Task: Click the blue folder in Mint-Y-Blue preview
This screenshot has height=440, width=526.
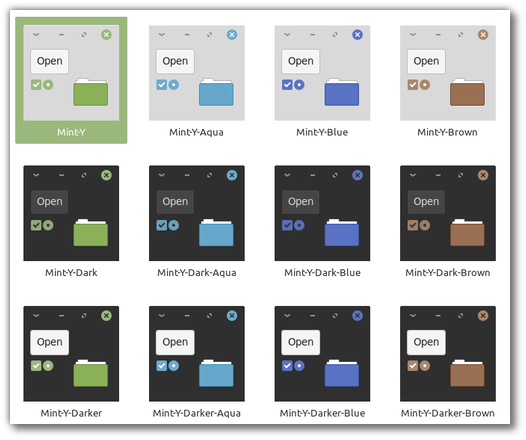Action: pos(342,92)
